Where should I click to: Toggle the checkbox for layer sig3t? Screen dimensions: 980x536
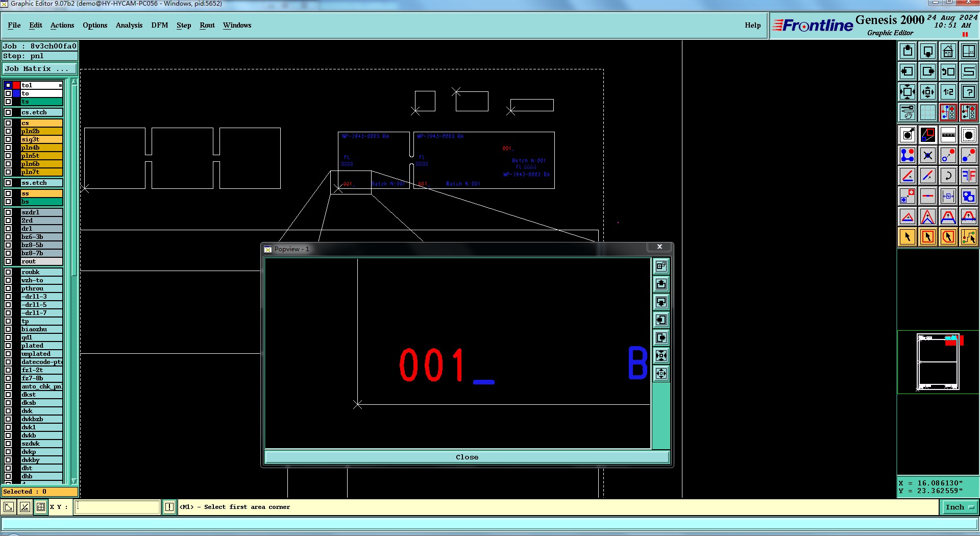8,139
